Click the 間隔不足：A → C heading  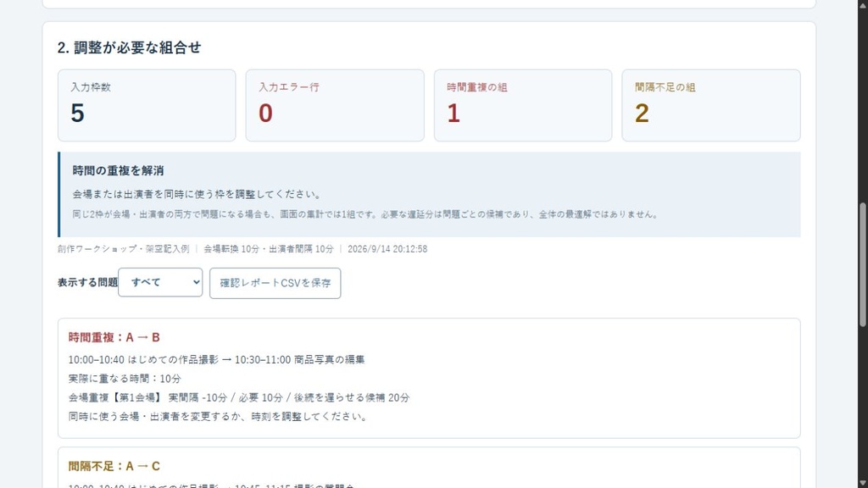[114, 466]
